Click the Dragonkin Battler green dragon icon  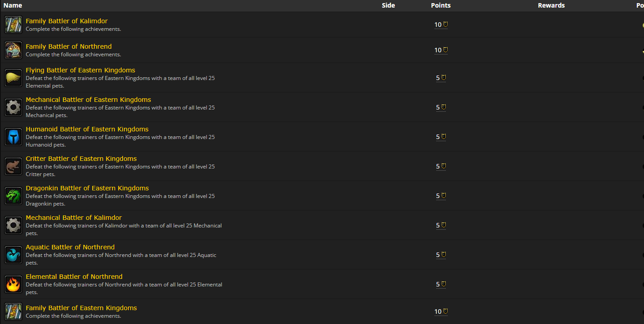coord(13,196)
